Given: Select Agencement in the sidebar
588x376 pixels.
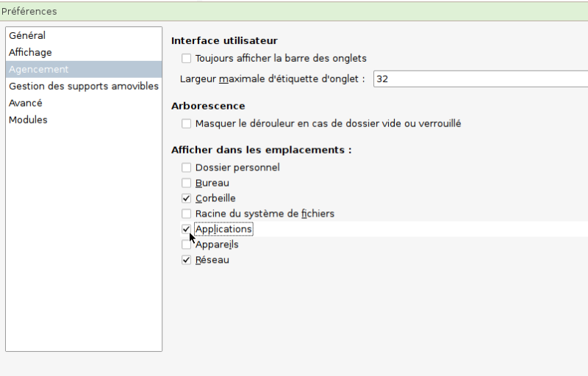Looking at the screenshot, I should (x=84, y=69).
